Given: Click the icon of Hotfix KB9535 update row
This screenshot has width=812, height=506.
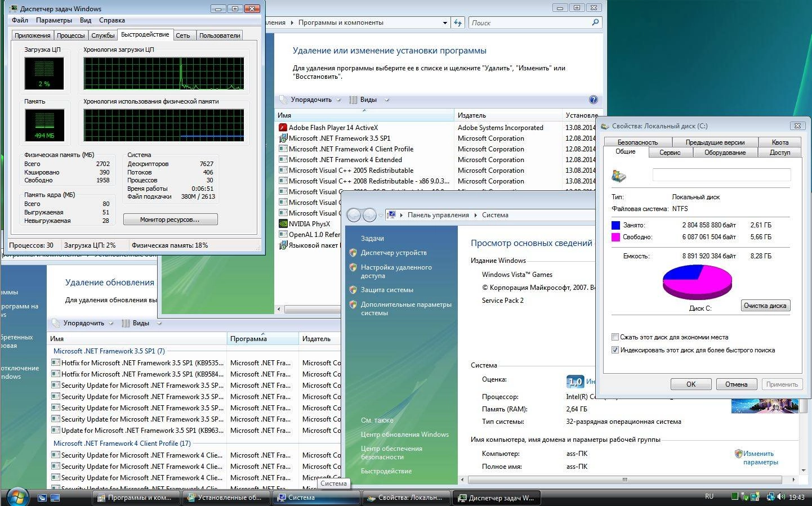Looking at the screenshot, I should (56, 363).
